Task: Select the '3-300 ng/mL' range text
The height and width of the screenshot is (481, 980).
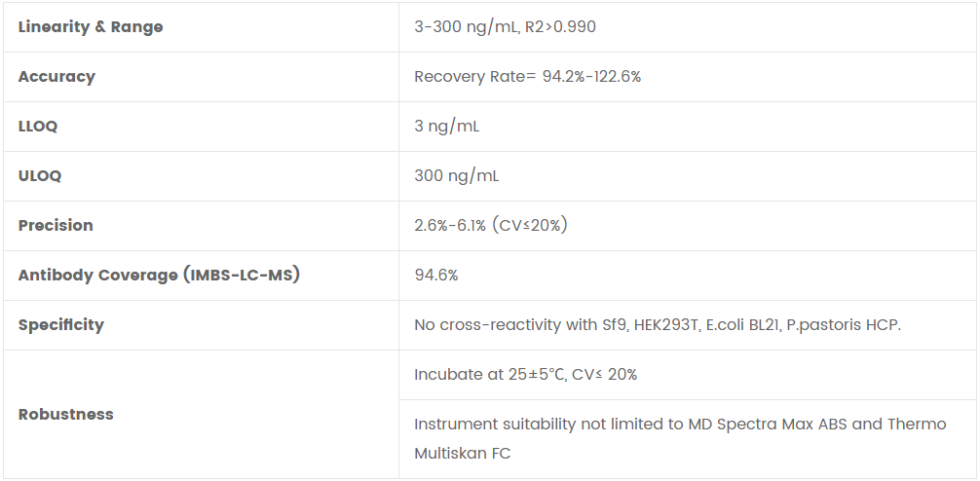Action: [x=464, y=27]
